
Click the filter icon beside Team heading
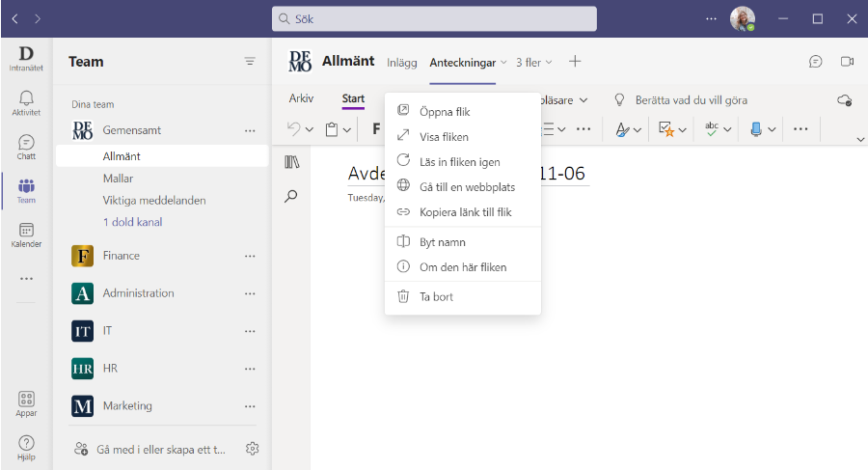250,62
